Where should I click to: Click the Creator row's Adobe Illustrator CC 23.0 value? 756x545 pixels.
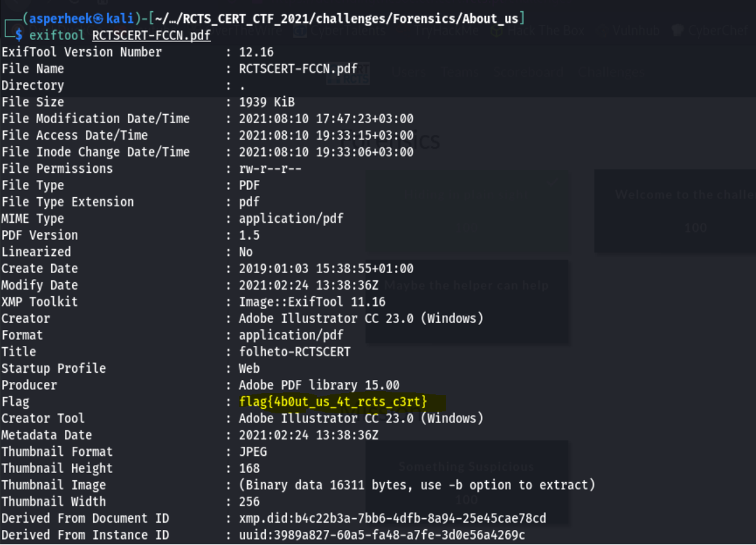(x=361, y=318)
